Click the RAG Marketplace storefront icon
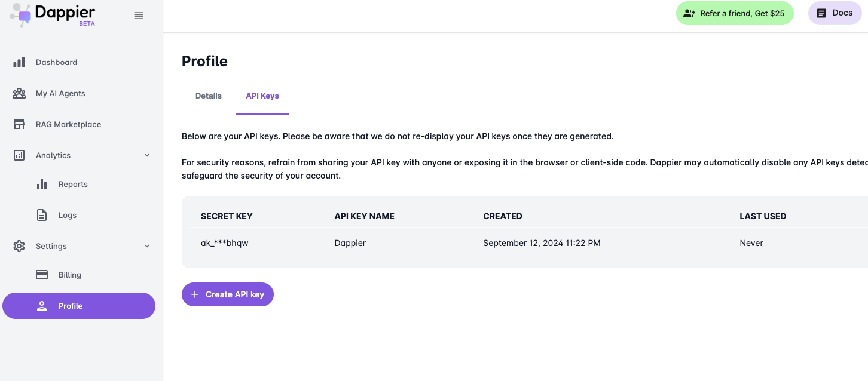Image resolution: width=868 pixels, height=381 pixels. click(x=19, y=124)
